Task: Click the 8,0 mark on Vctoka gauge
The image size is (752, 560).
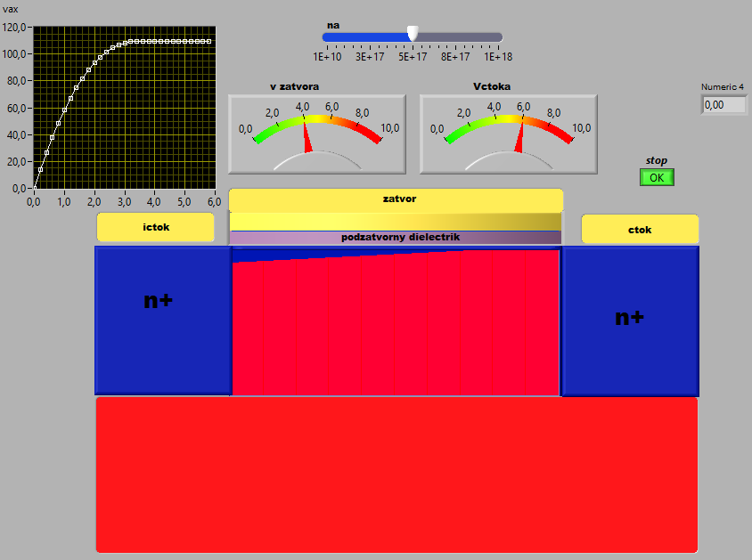Action: [x=553, y=113]
